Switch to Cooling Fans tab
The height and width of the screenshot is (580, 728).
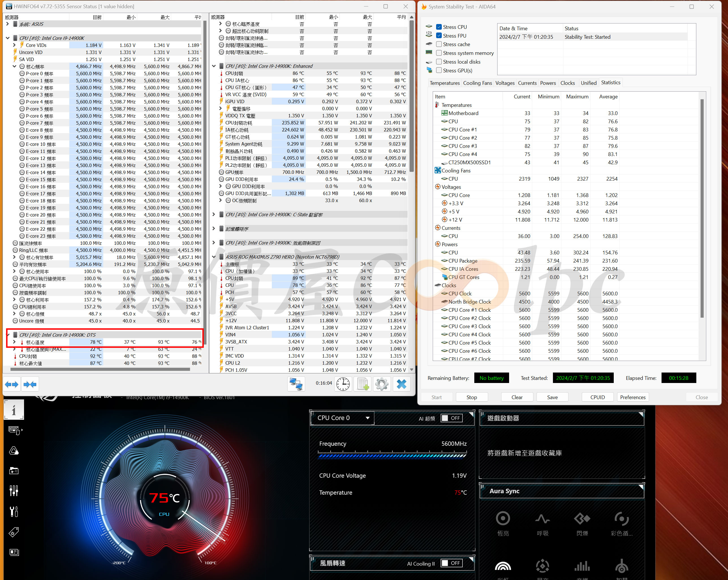[x=477, y=83]
